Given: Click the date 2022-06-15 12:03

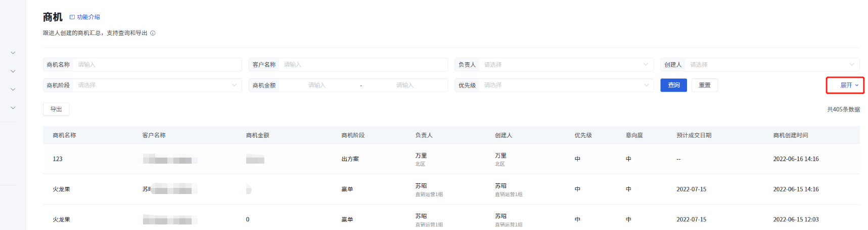Looking at the screenshot, I should pos(796,220).
